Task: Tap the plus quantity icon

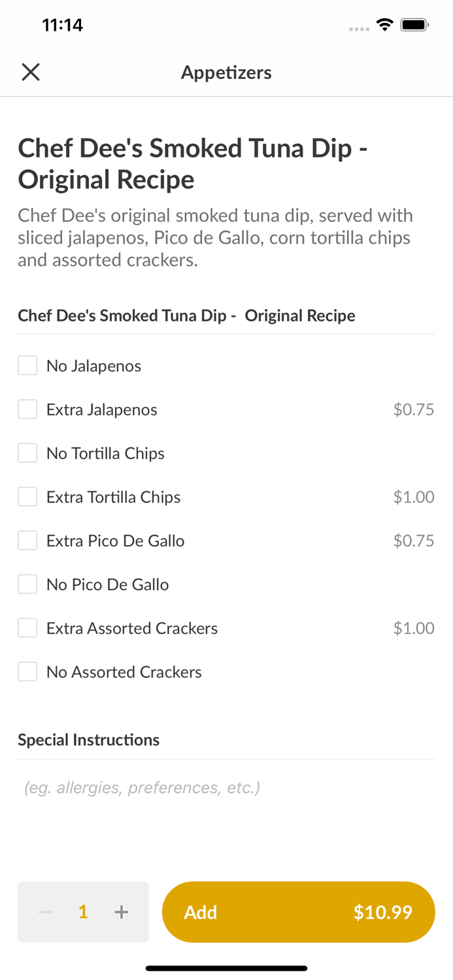Action: click(122, 912)
